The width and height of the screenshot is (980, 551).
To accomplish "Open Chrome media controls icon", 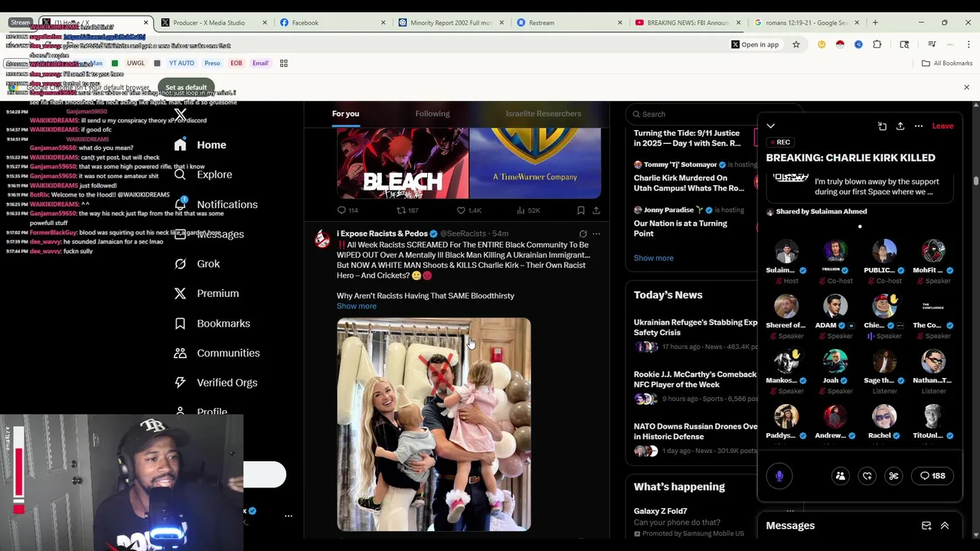I will click(932, 44).
